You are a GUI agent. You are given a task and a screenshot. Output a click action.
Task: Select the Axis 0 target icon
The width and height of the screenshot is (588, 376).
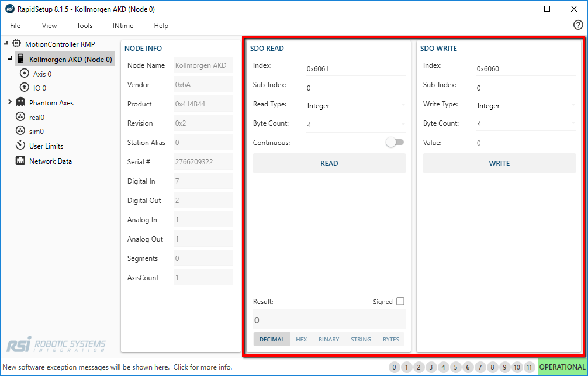(x=25, y=73)
